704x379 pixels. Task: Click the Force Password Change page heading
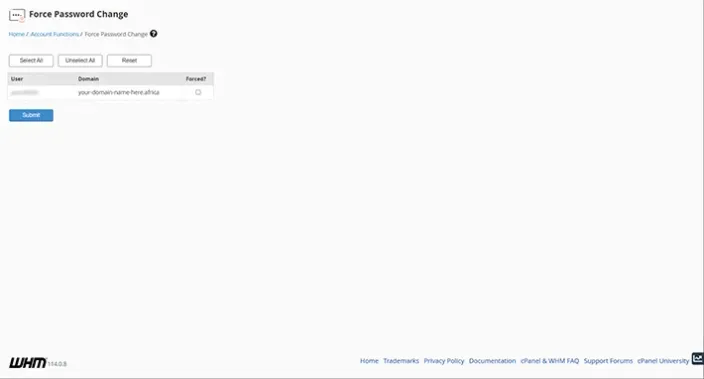tap(79, 14)
